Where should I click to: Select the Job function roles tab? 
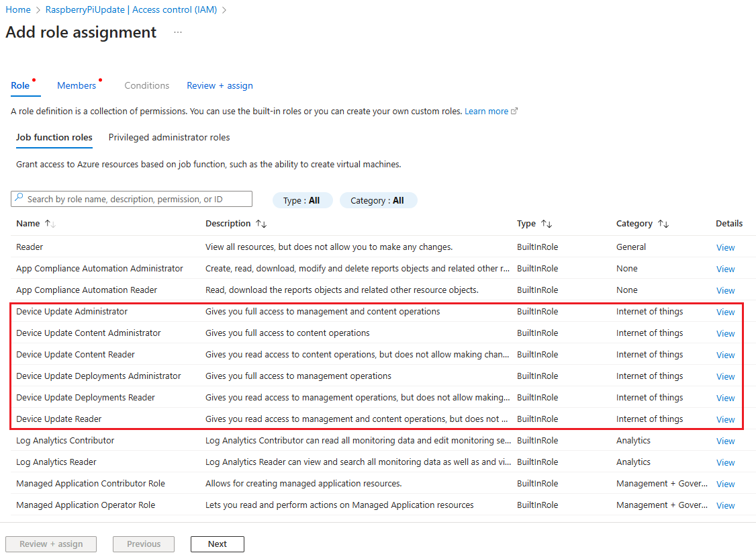(x=54, y=138)
